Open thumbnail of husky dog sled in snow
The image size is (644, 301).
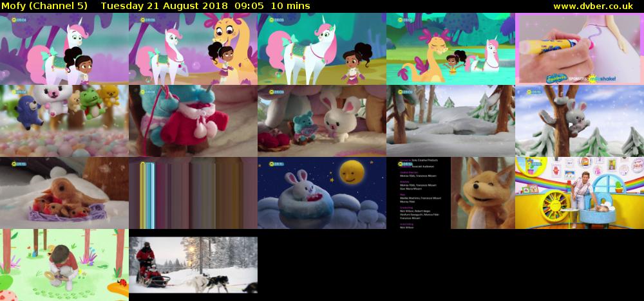tap(193, 265)
